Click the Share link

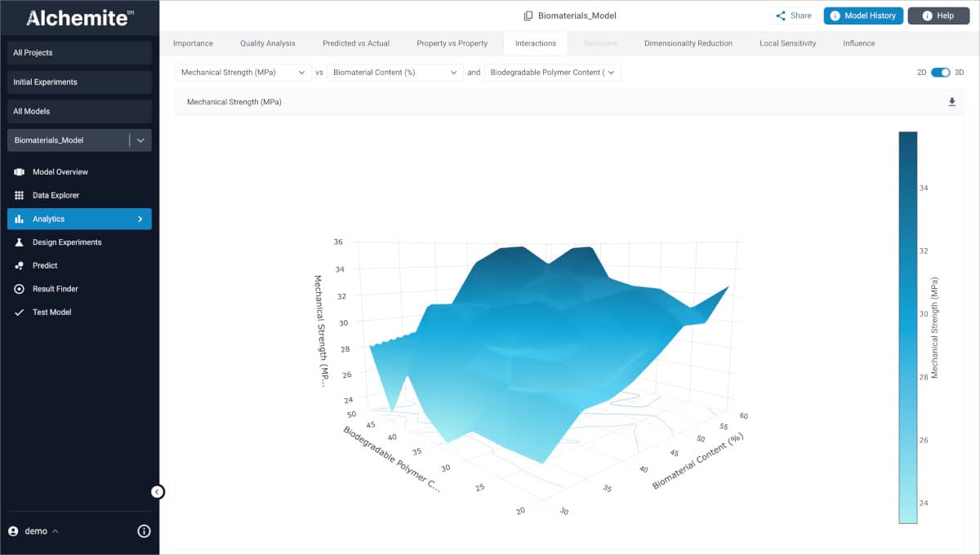point(793,16)
